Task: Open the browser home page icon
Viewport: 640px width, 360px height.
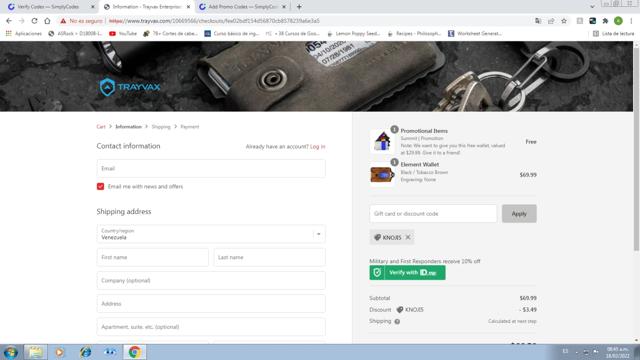Action: pos(47,21)
